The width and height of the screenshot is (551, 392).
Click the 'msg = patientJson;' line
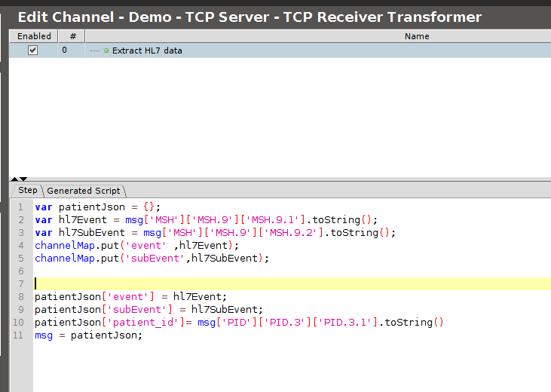pyautogui.click(x=88, y=335)
